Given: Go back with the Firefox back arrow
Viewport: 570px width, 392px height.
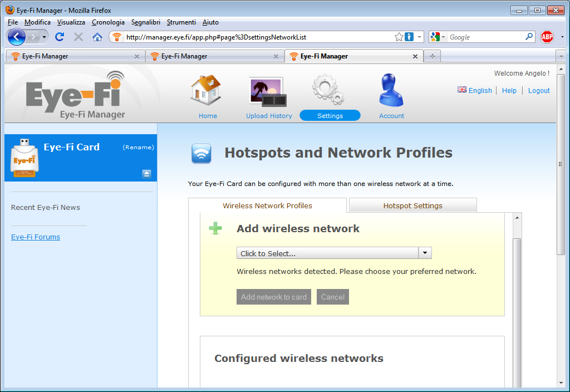Looking at the screenshot, I should pos(16,37).
